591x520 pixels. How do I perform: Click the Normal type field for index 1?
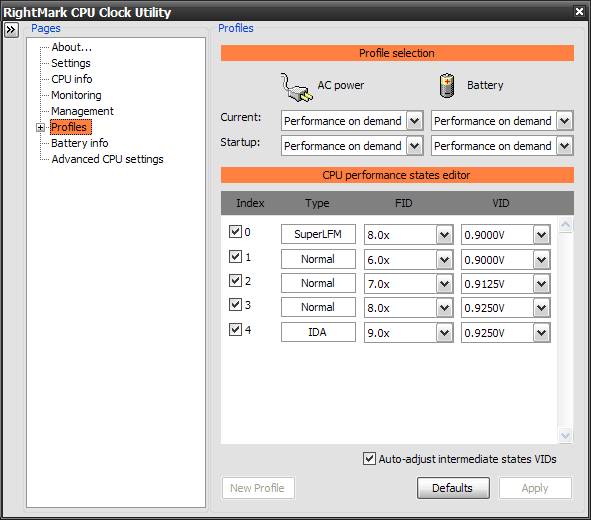[x=318, y=259]
